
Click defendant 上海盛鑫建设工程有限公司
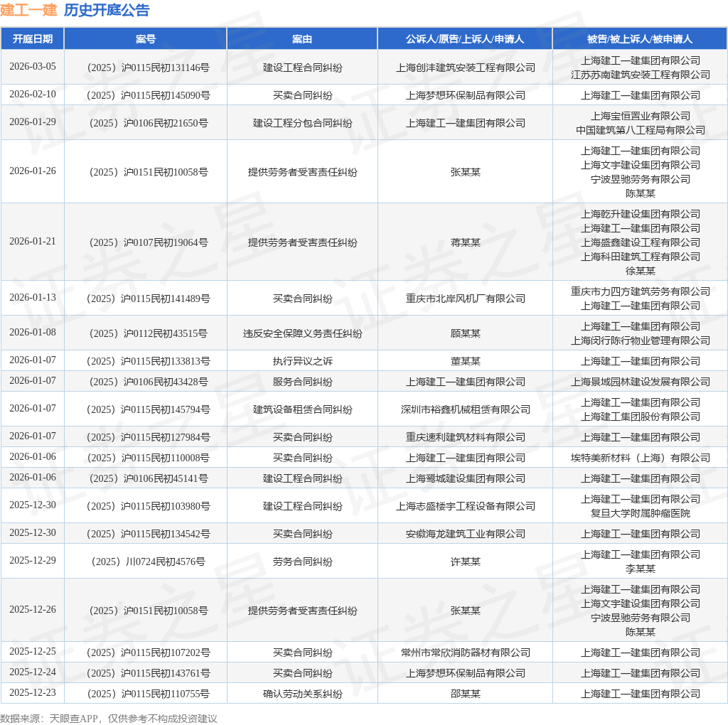click(x=641, y=243)
